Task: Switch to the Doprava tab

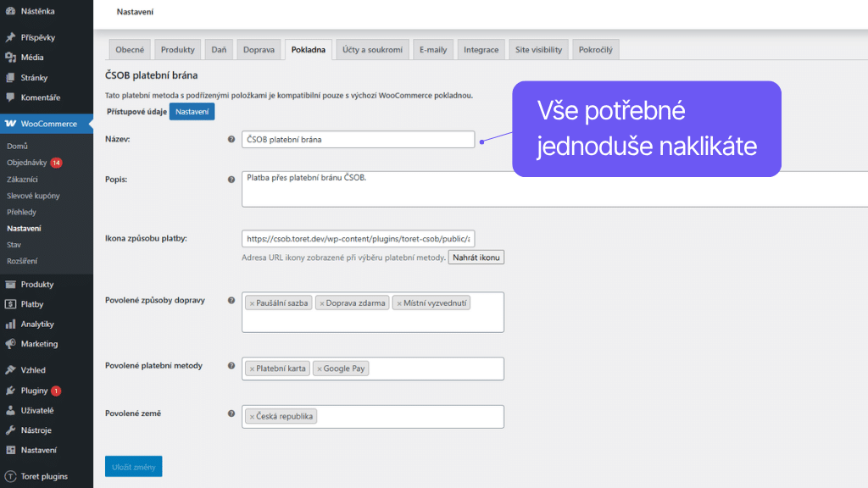Action: 259,49
